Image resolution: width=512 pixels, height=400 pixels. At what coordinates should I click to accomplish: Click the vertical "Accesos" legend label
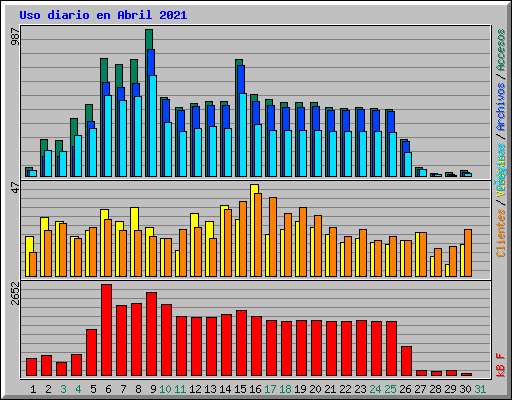pyautogui.click(x=501, y=50)
